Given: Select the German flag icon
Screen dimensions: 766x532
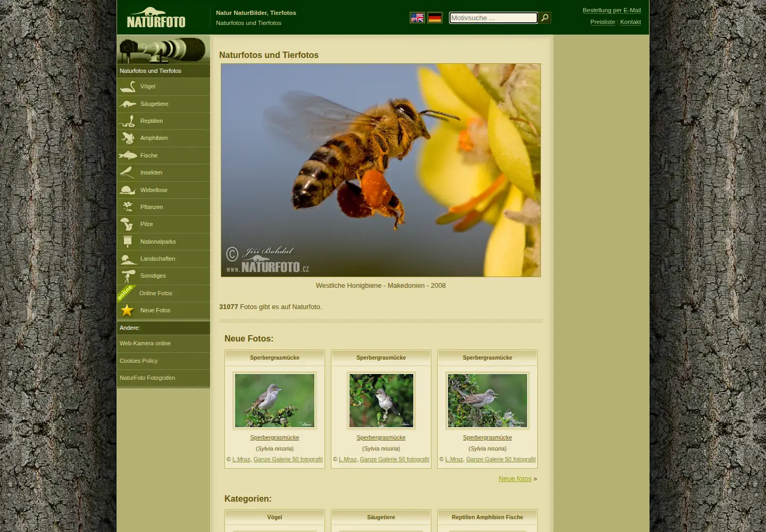Looking at the screenshot, I should [x=435, y=18].
